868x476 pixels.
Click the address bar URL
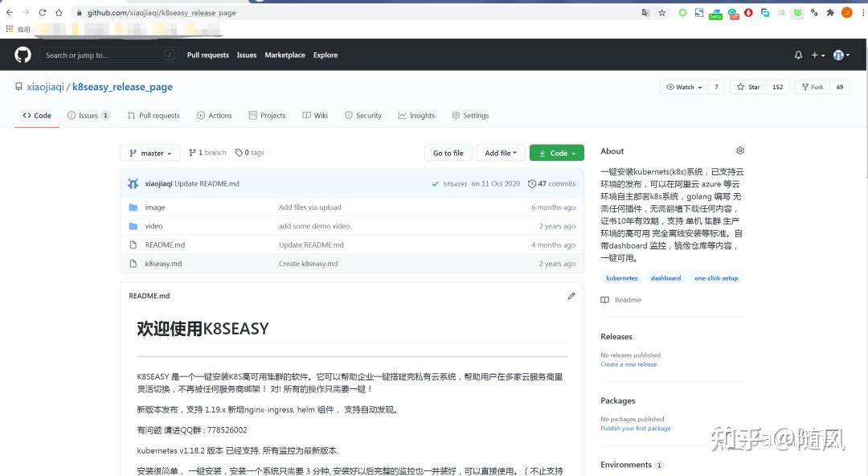point(162,12)
